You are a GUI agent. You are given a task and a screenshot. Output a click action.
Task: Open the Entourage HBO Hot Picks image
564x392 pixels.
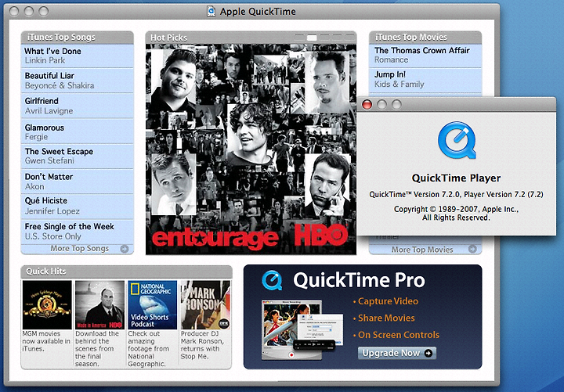[251, 149]
